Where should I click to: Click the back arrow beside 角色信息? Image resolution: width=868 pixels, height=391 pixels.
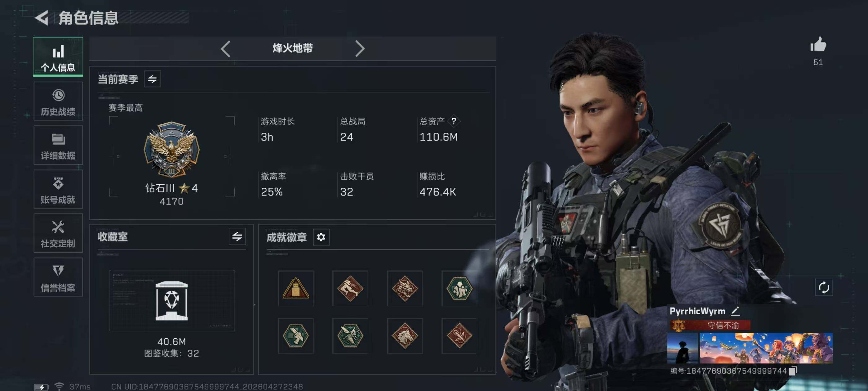click(42, 18)
